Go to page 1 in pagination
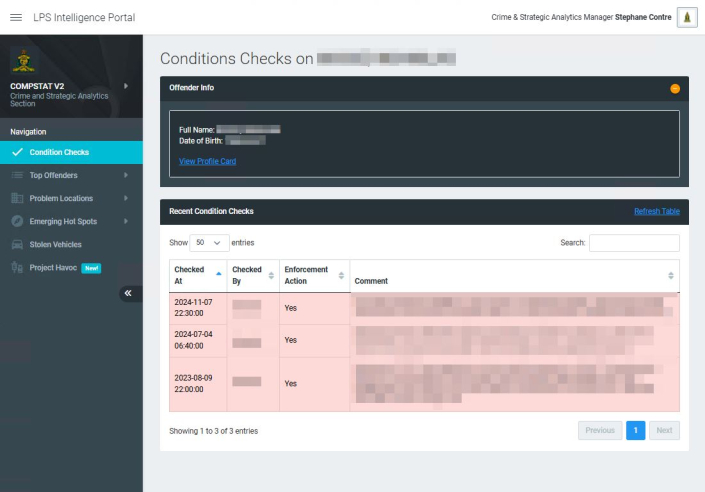Viewport: 705px width, 492px height. pos(635,430)
